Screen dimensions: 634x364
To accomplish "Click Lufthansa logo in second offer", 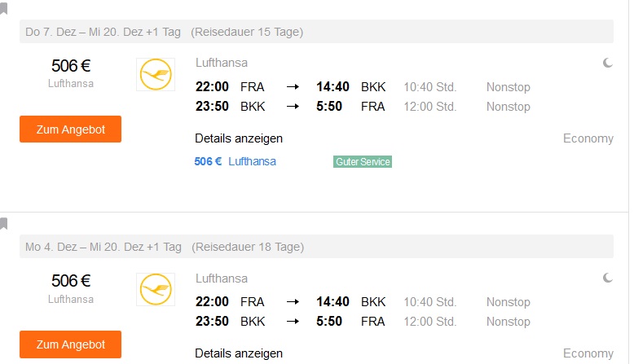I will coord(156,290).
